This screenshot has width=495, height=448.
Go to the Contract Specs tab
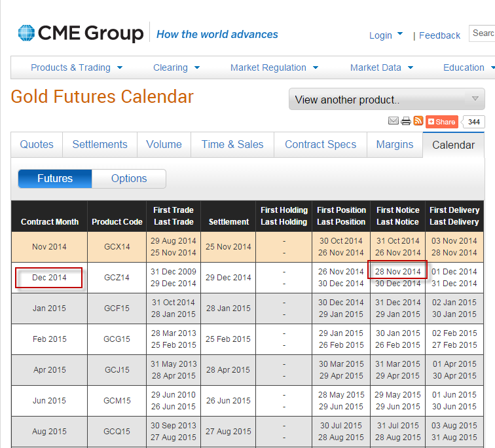(320, 145)
